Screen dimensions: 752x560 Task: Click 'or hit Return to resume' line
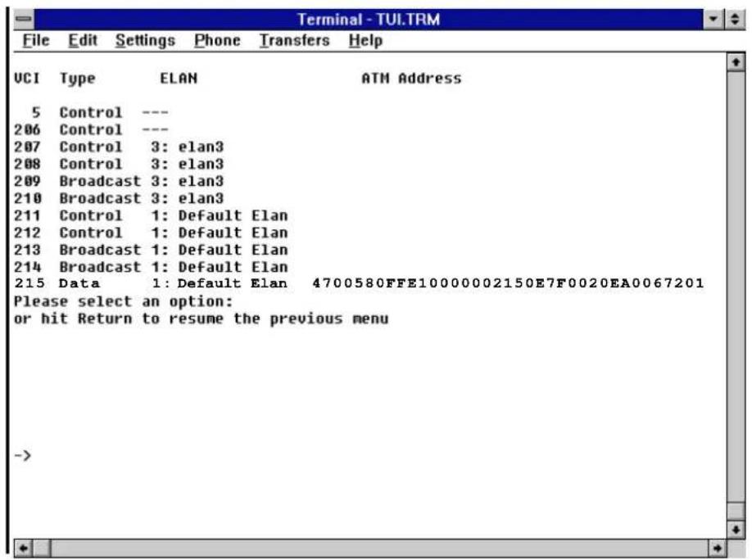point(202,319)
